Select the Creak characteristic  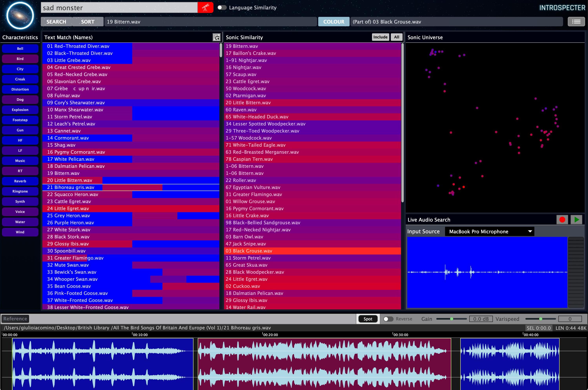(x=20, y=79)
